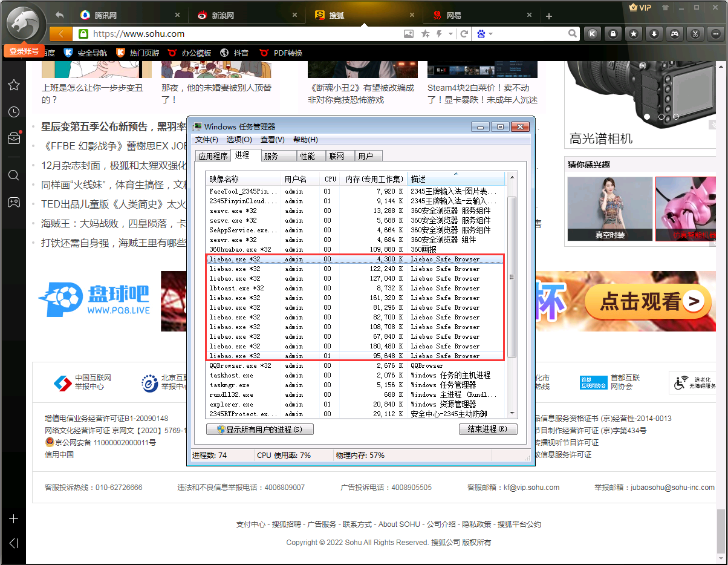Reload the page with refresh icon

tap(464, 34)
